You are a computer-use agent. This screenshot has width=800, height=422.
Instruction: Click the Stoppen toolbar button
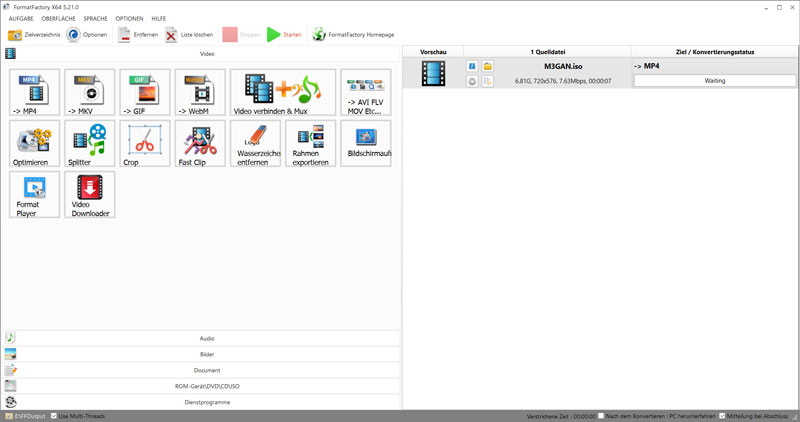tap(241, 35)
